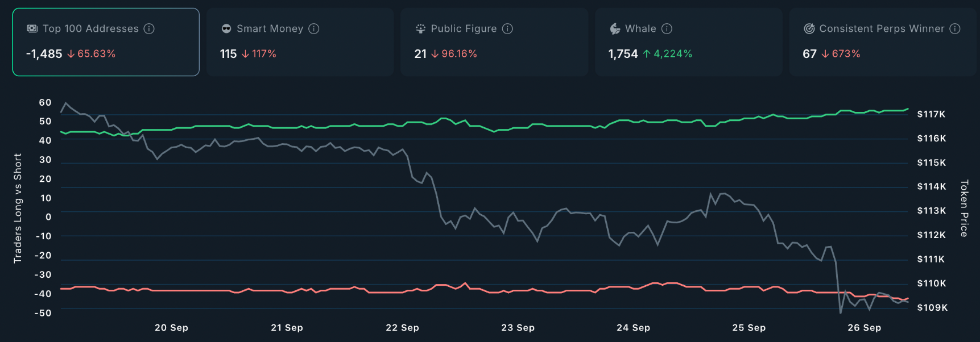This screenshot has width=980, height=342.
Task: Click the Public Figure icon
Action: [x=420, y=28]
